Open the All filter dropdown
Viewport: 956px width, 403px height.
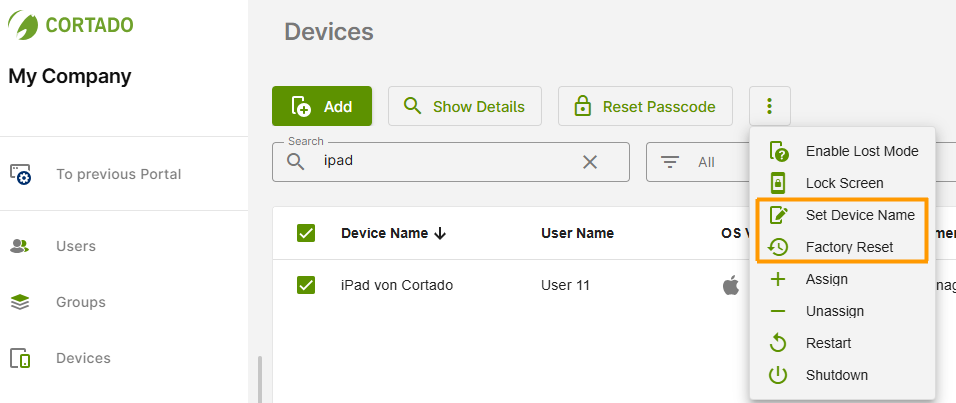click(700, 162)
